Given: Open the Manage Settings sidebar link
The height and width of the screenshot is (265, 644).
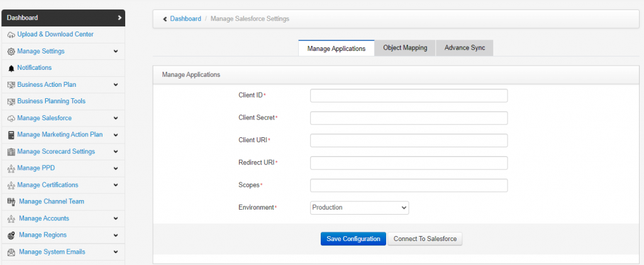Looking at the screenshot, I should [x=41, y=52].
